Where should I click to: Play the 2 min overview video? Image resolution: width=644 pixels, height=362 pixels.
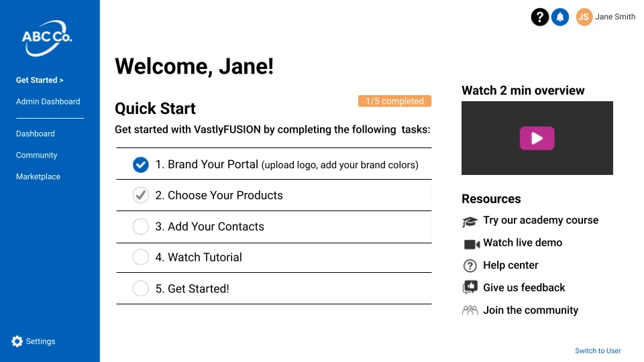(537, 138)
